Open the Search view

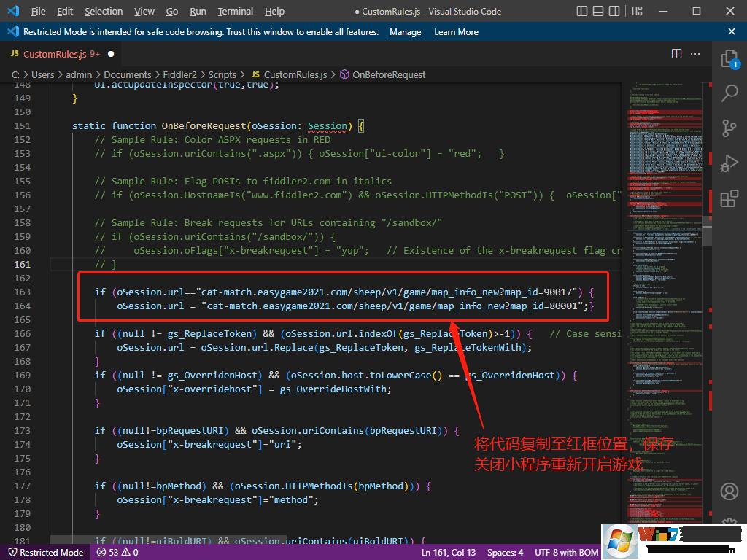[729, 93]
